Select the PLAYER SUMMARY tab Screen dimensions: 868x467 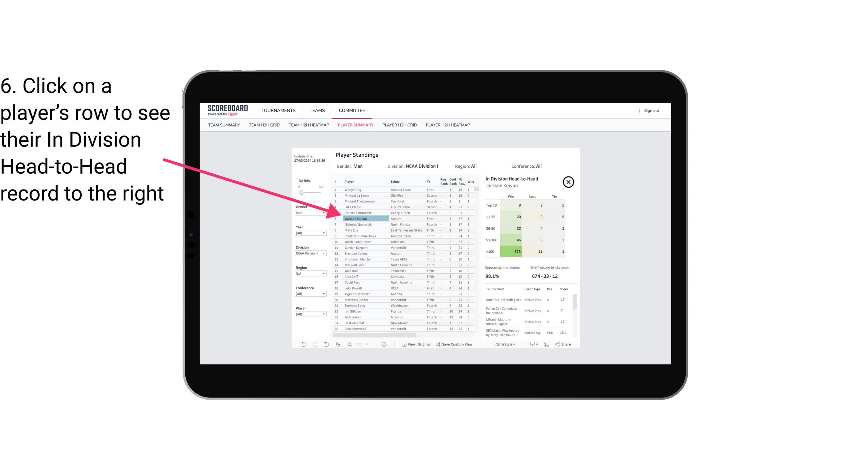pyautogui.click(x=355, y=125)
